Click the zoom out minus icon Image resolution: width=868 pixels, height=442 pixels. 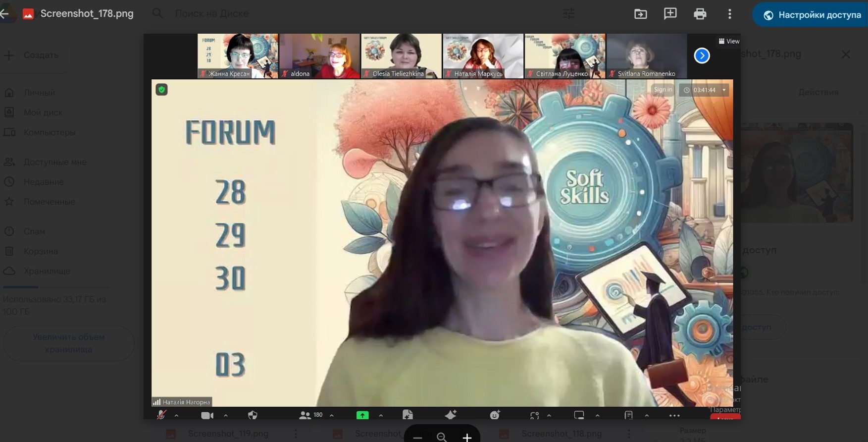coord(417,437)
